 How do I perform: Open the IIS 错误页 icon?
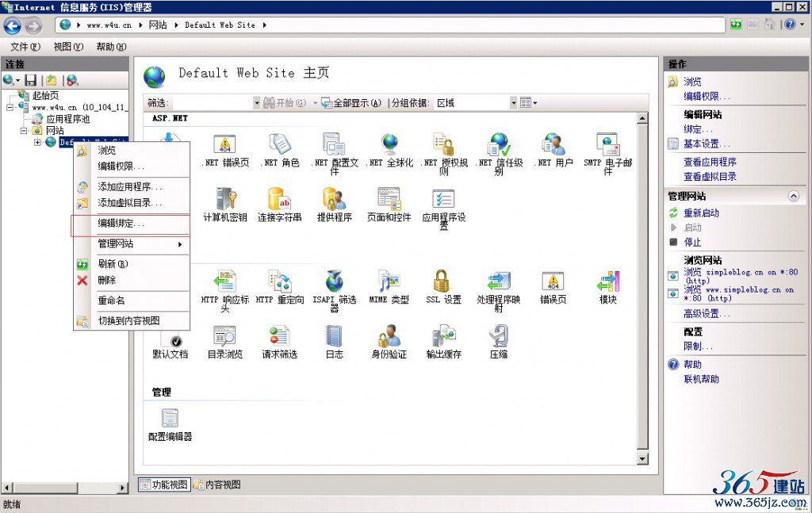pyautogui.click(x=553, y=281)
